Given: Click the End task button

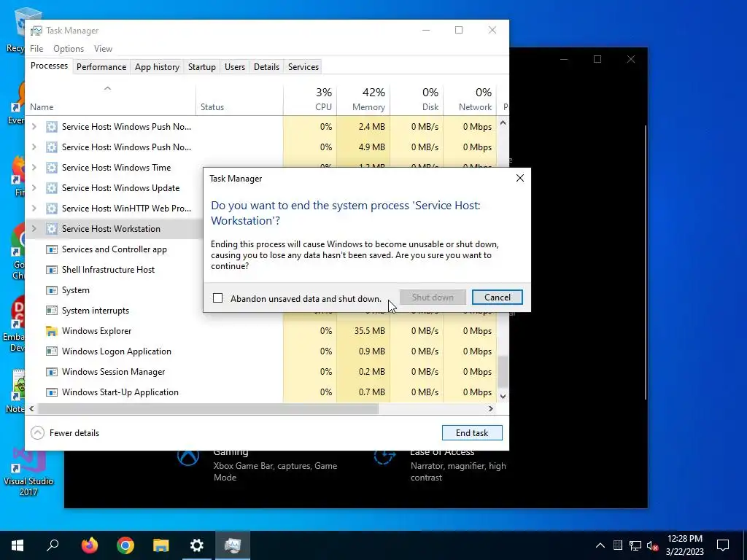Looking at the screenshot, I should pyautogui.click(x=472, y=432).
